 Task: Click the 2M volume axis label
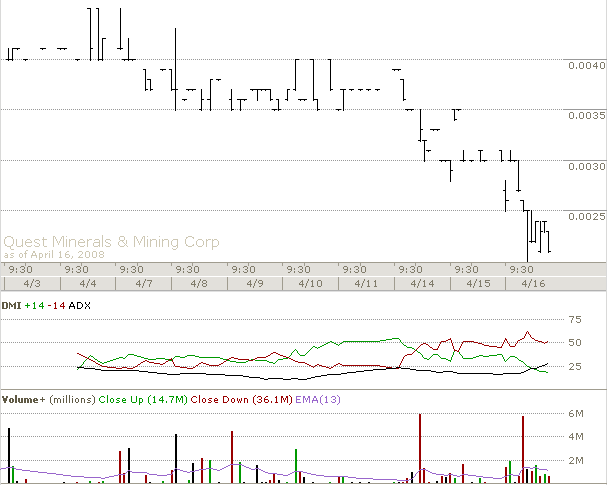(576, 461)
